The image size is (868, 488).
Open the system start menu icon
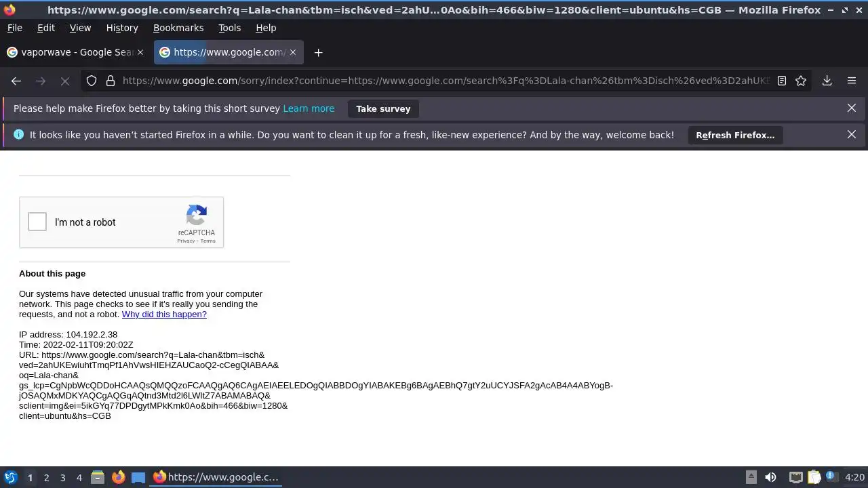(x=10, y=477)
